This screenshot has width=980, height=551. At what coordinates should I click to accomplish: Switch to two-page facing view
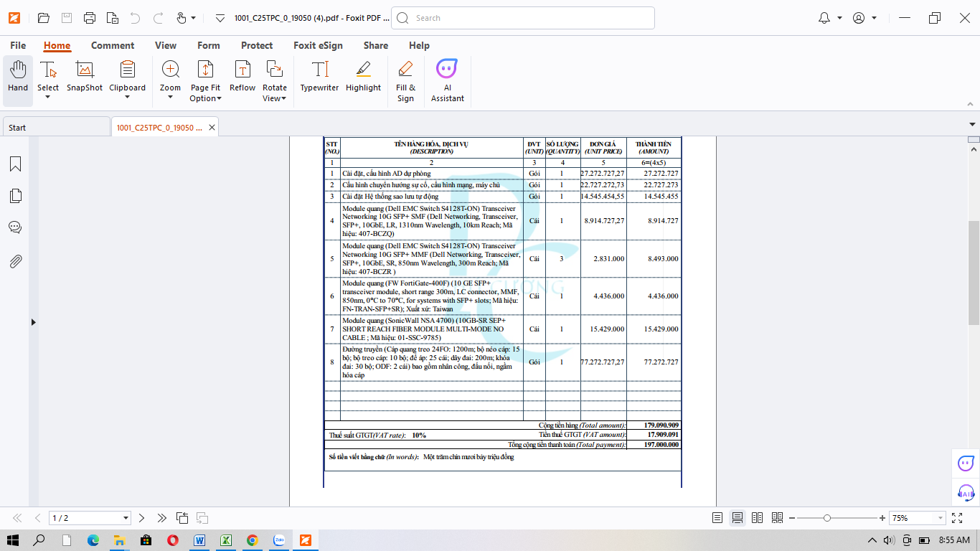pos(757,518)
